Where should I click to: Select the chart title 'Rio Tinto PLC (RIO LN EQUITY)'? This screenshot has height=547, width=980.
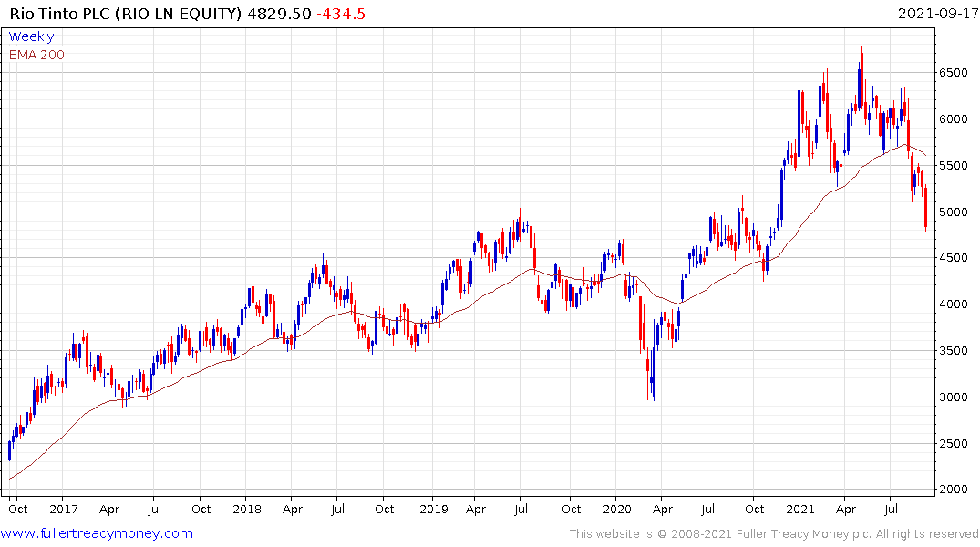coord(126,14)
